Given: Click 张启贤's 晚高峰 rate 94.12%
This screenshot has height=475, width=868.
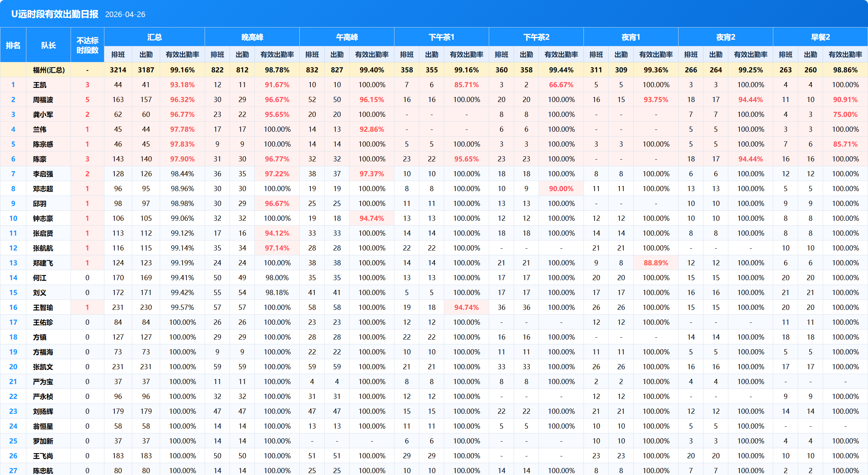Looking at the screenshot, I should coord(277,233).
